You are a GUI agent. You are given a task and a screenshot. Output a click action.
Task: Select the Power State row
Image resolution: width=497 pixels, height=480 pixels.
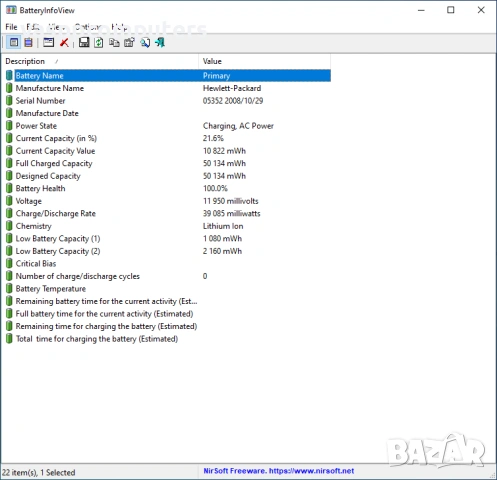coord(168,126)
